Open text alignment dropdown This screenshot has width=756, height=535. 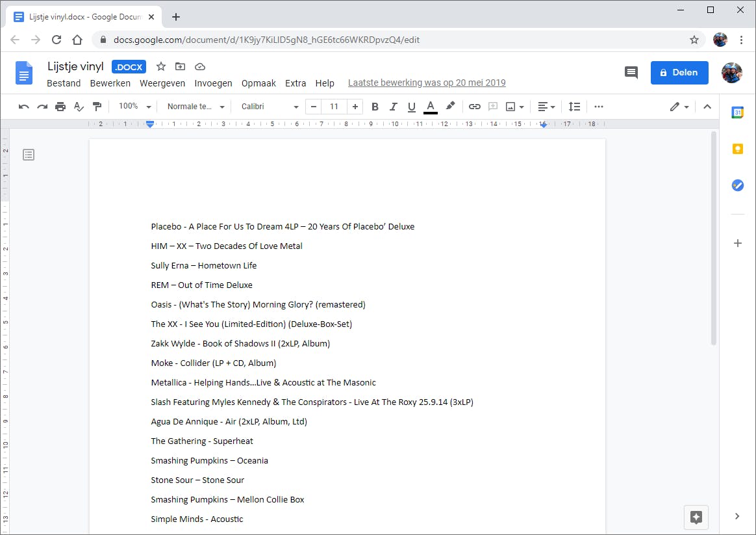[546, 107]
